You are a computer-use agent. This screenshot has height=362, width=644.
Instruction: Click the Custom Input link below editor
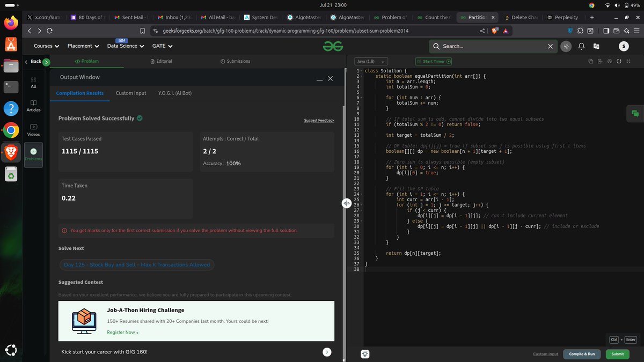(x=545, y=354)
